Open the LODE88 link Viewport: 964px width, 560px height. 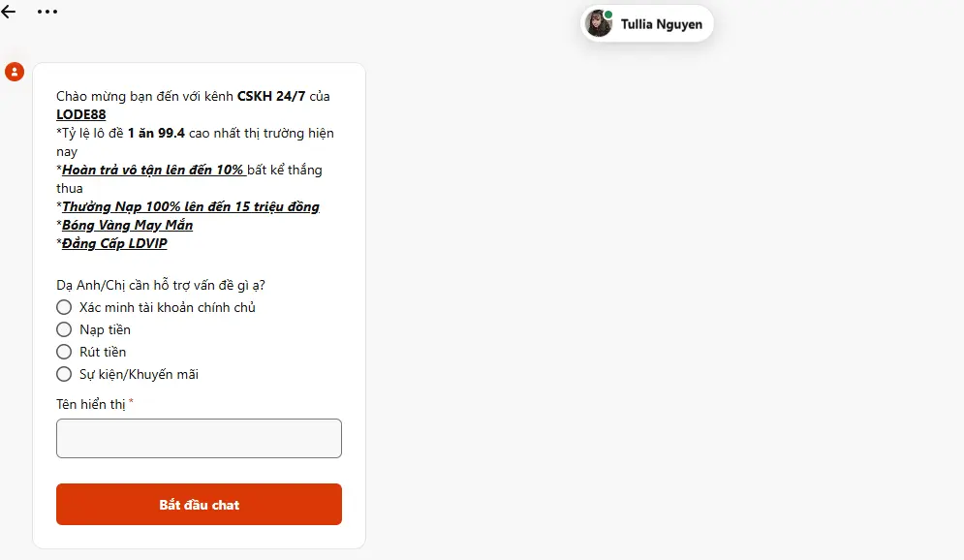point(81,115)
